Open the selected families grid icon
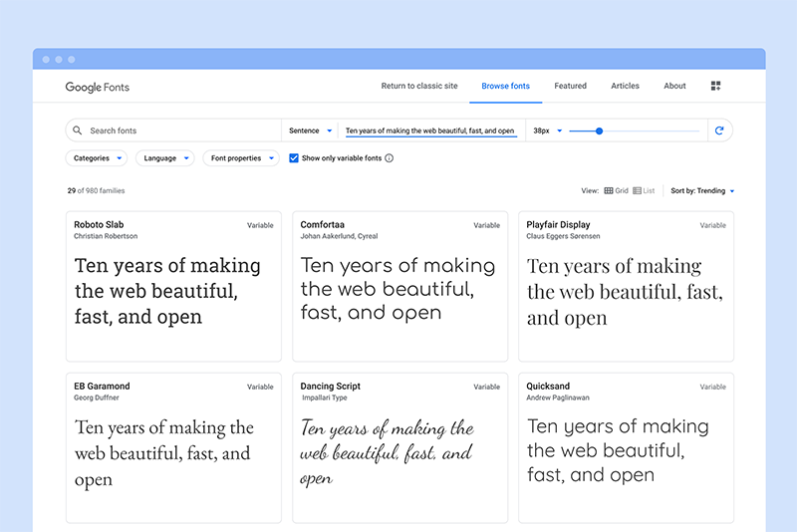 [x=715, y=86]
